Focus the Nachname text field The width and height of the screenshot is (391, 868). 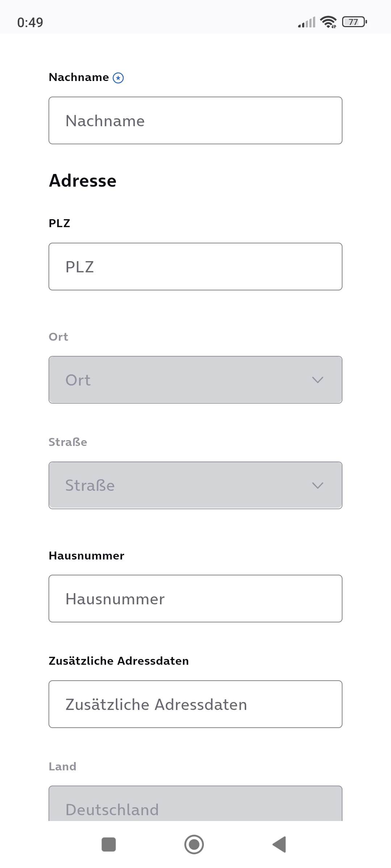click(x=195, y=120)
